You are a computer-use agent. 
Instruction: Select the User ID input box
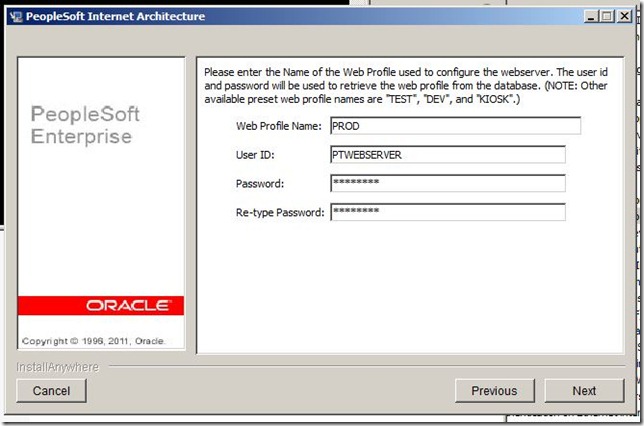click(447, 155)
